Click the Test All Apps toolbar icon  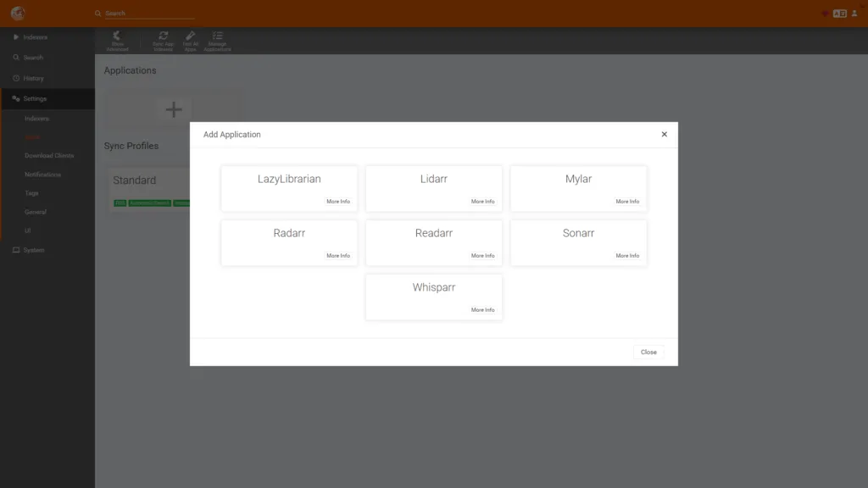point(190,41)
